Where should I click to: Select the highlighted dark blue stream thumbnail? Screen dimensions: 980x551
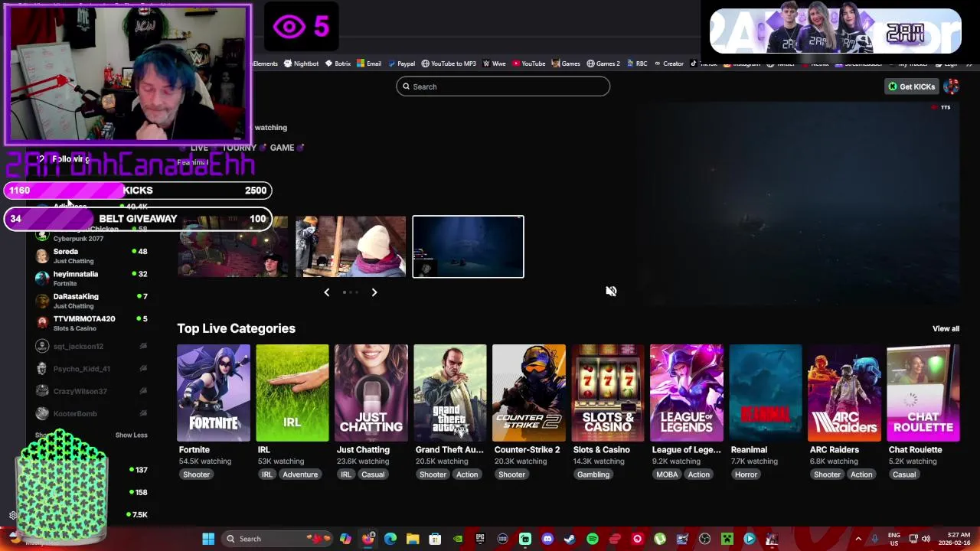[468, 246]
